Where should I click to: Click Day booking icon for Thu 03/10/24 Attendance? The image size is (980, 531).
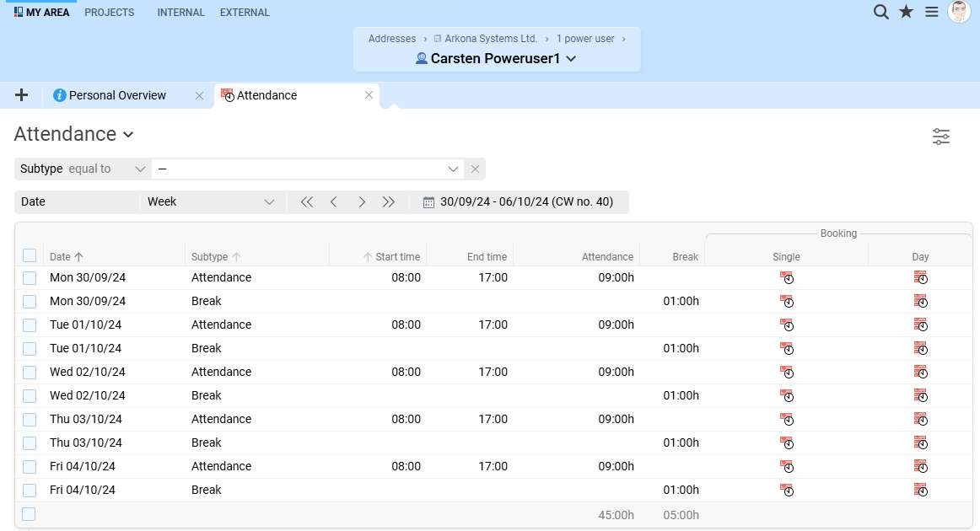pyautogui.click(x=921, y=420)
